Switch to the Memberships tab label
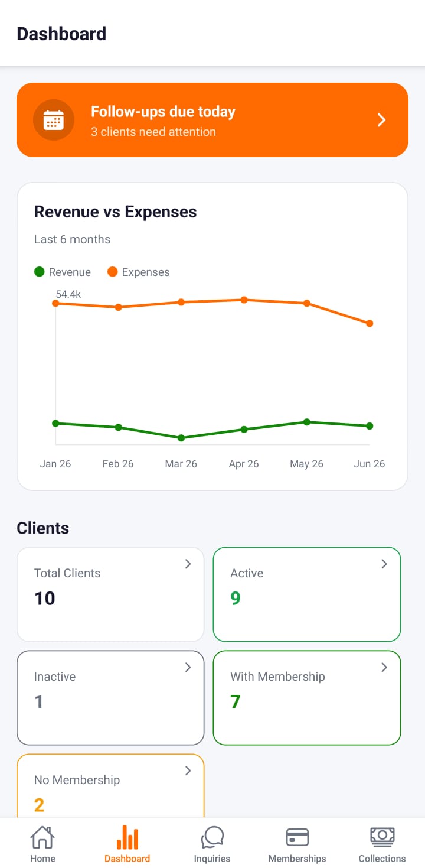The height and width of the screenshot is (868, 425). [x=297, y=859]
